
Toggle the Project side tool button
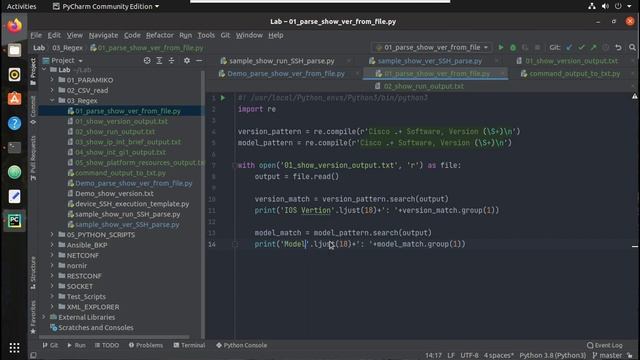pos(33,71)
